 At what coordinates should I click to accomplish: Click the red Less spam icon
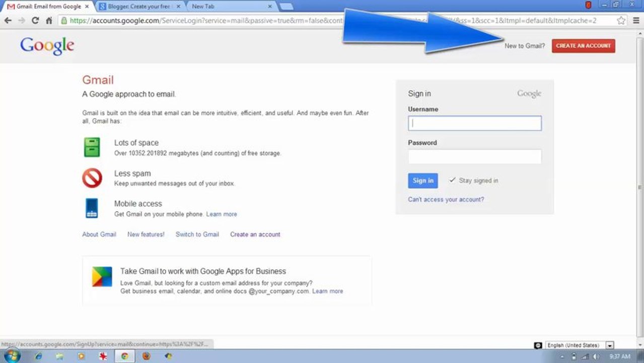pyautogui.click(x=92, y=177)
